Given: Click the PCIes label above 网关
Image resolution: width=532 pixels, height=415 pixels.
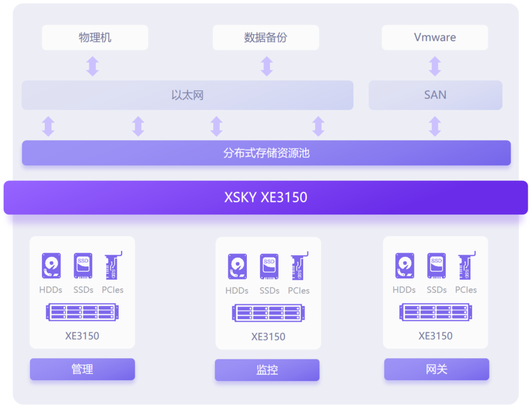Looking at the screenshot, I should click(x=466, y=290).
